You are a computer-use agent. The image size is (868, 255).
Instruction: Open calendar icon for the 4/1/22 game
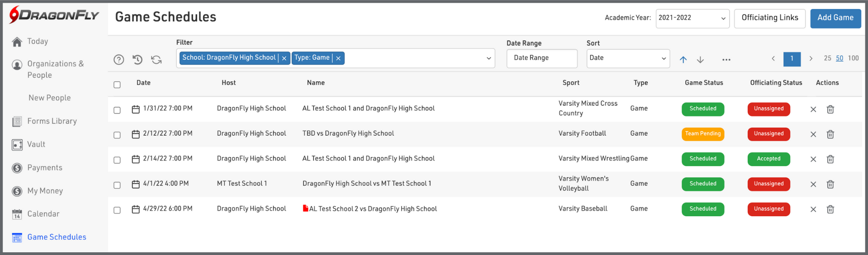pyautogui.click(x=136, y=184)
